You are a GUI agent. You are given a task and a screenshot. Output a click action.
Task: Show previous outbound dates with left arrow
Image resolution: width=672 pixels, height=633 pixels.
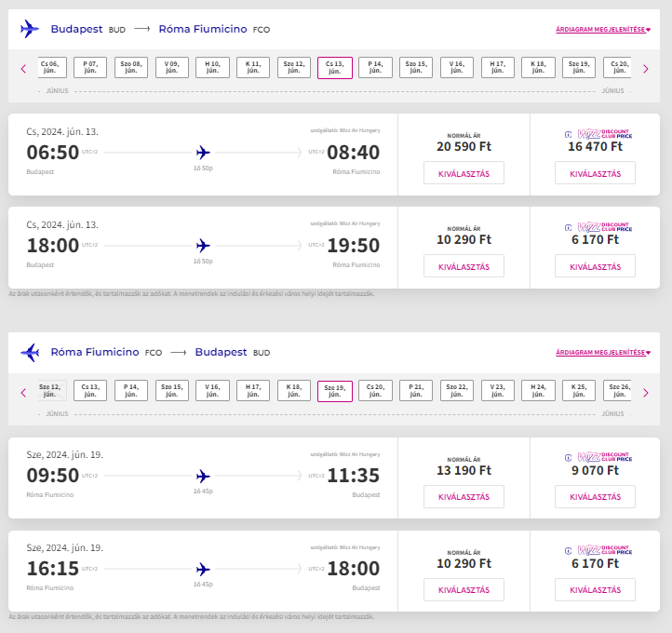coord(23,69)
